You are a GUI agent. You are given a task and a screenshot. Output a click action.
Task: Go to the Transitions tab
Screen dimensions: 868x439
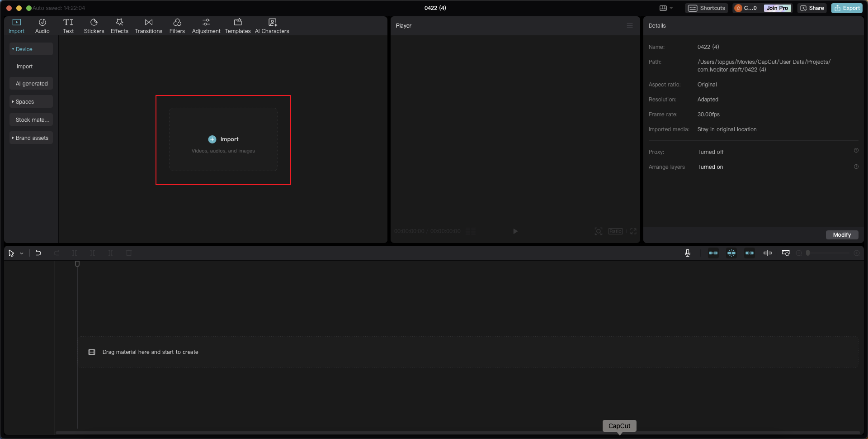tap(148, 26)
